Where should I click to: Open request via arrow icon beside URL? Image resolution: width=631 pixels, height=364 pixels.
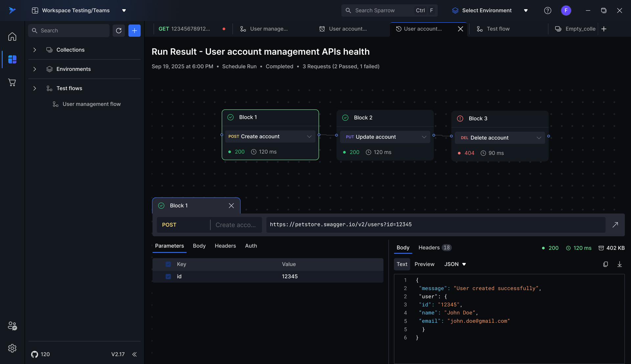tap(615, 225)
